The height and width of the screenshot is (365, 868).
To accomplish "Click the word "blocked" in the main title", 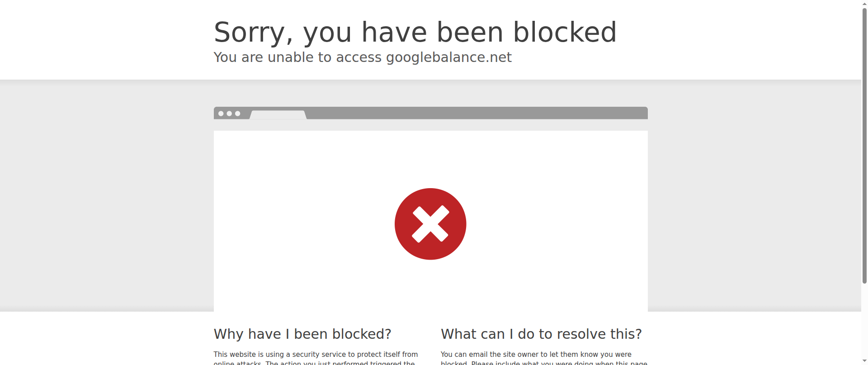I will [565, 32].
